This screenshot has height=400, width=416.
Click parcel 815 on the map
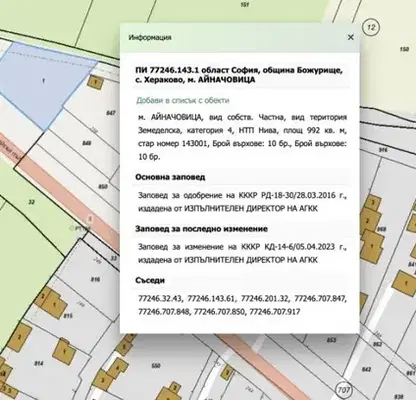click(68, 315)
